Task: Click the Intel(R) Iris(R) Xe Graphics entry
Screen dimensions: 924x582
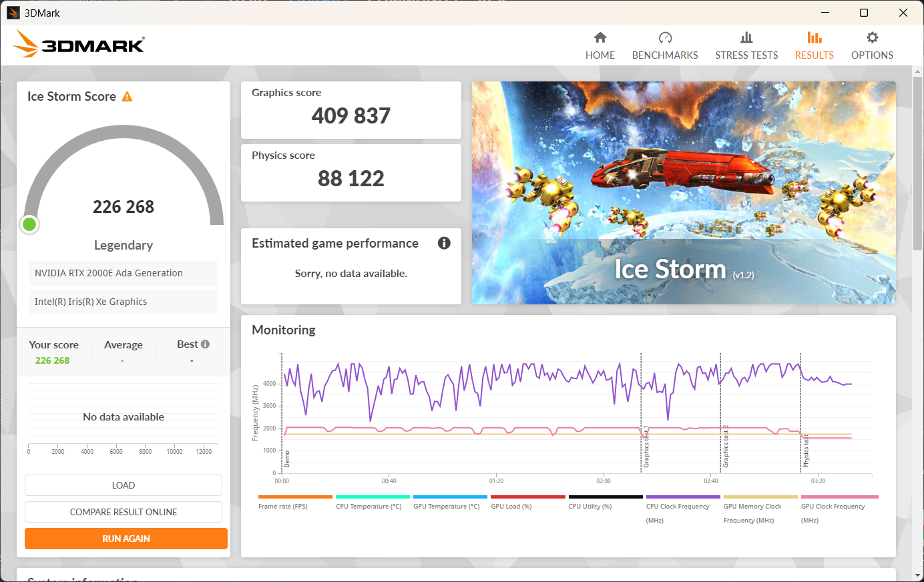Action: tap(124, 302)
